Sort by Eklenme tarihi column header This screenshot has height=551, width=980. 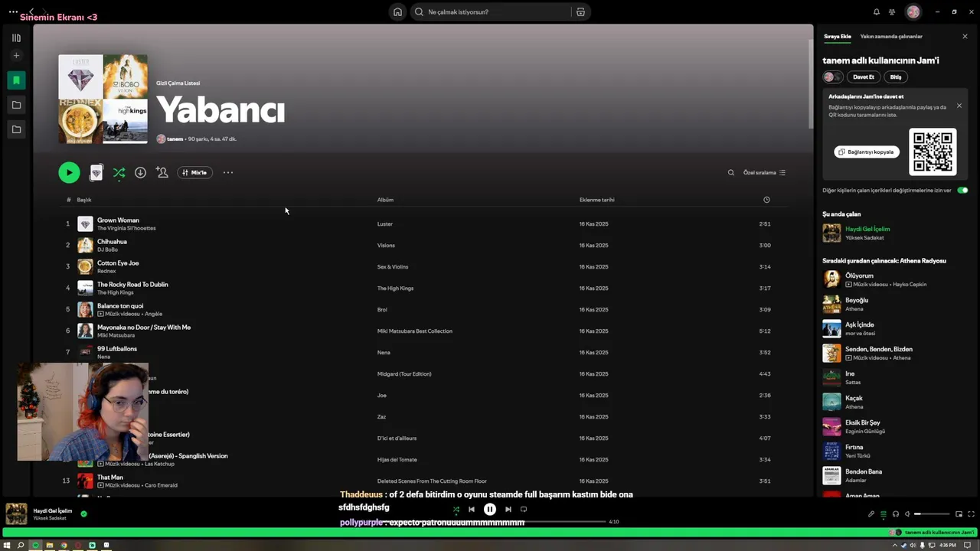[x=596, y=200]
